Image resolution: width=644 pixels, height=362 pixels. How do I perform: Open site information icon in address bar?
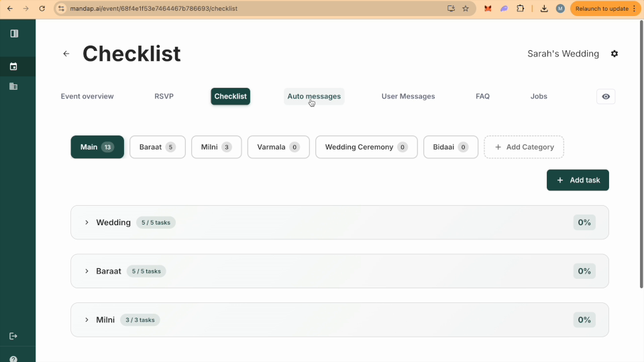(x=61, y=9)
